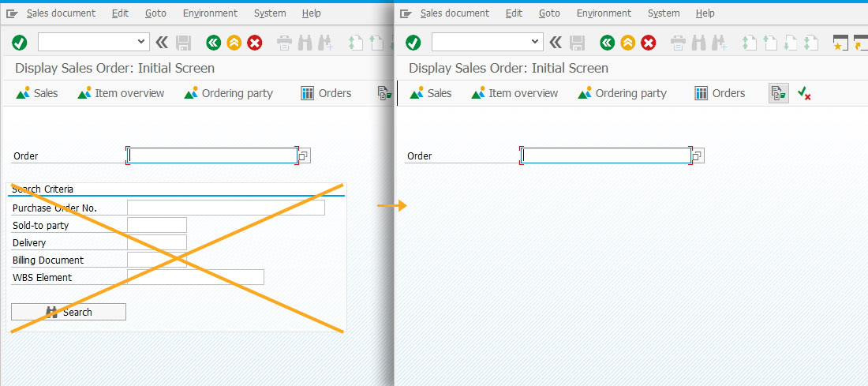Click the Billing Document field

tap(157, 260)
